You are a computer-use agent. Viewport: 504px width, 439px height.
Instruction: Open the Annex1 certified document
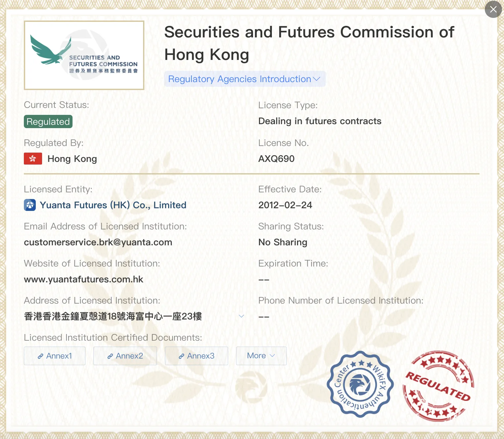55,356
